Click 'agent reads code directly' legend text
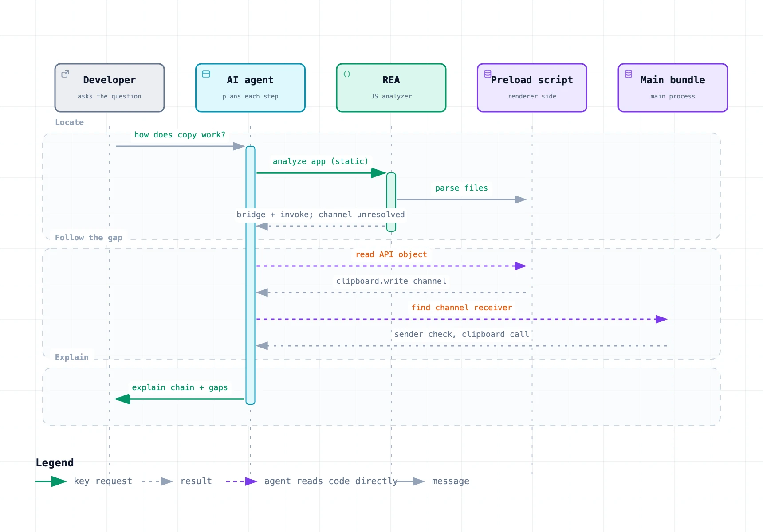 coord(331,481)
